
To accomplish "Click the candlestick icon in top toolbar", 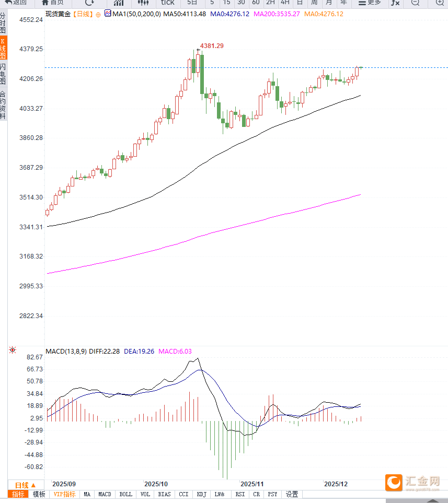I will tap(143, 3).
